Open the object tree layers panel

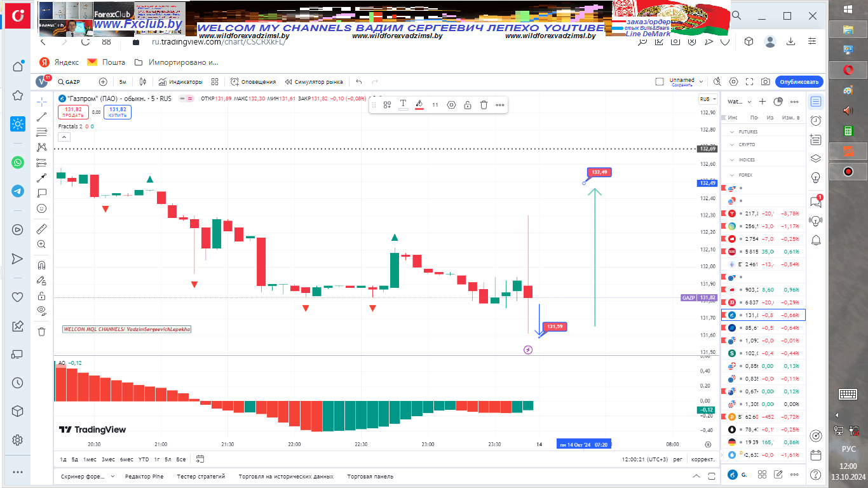816,159
